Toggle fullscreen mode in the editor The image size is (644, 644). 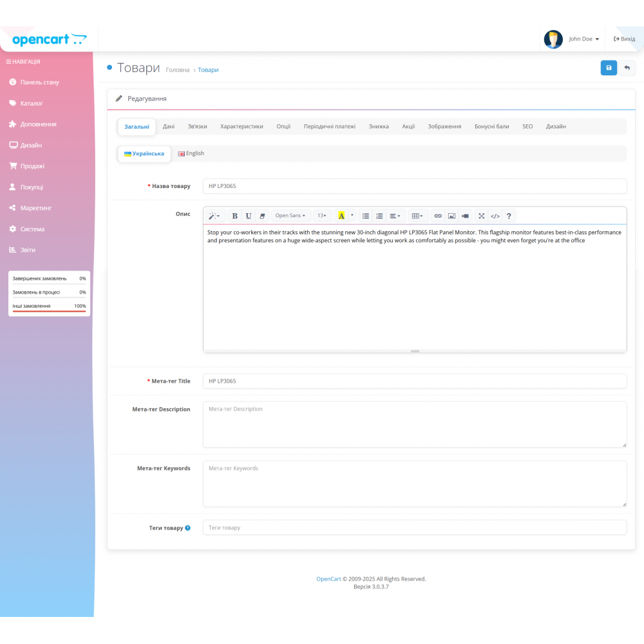[x=481, y=216]
